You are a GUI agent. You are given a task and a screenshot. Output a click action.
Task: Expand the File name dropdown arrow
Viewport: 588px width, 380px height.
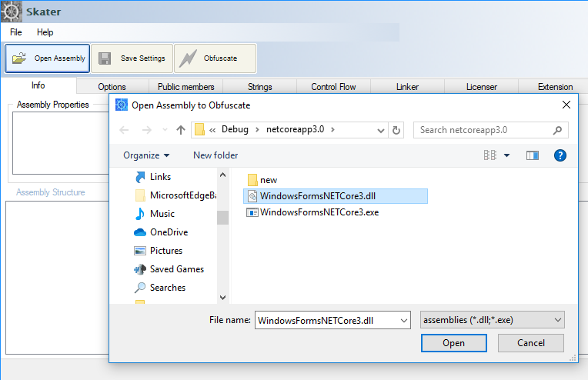tap(404, 321)
